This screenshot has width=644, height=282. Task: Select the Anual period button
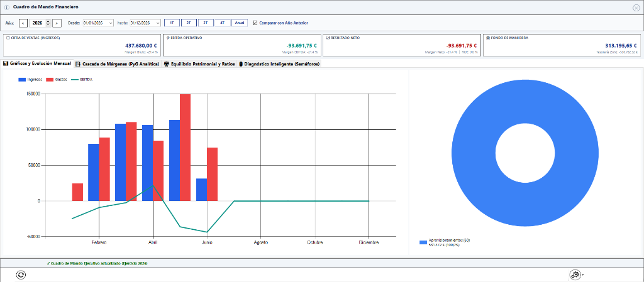pos(240,23)
